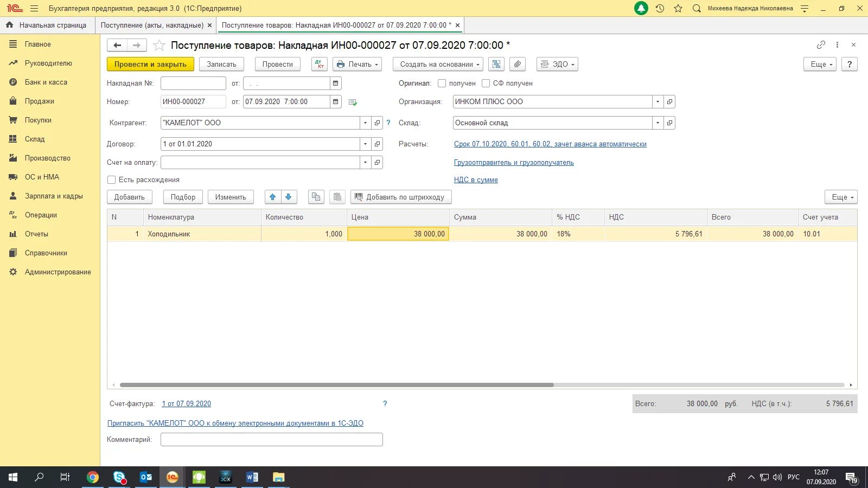Open Банк и касса section

(46, 82)
